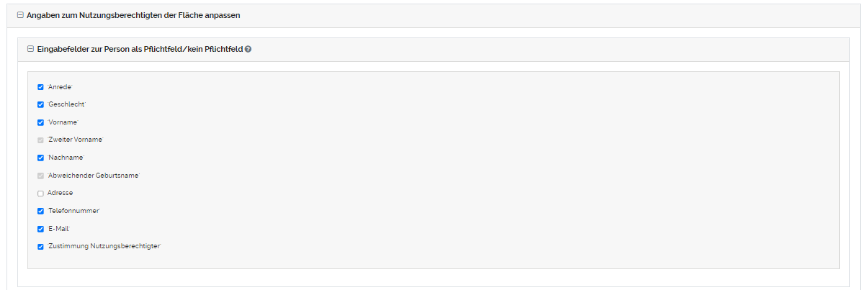Enable the 'Adresse' checkbox
Viewport: 868px width, 290px height.
[40, 193]
